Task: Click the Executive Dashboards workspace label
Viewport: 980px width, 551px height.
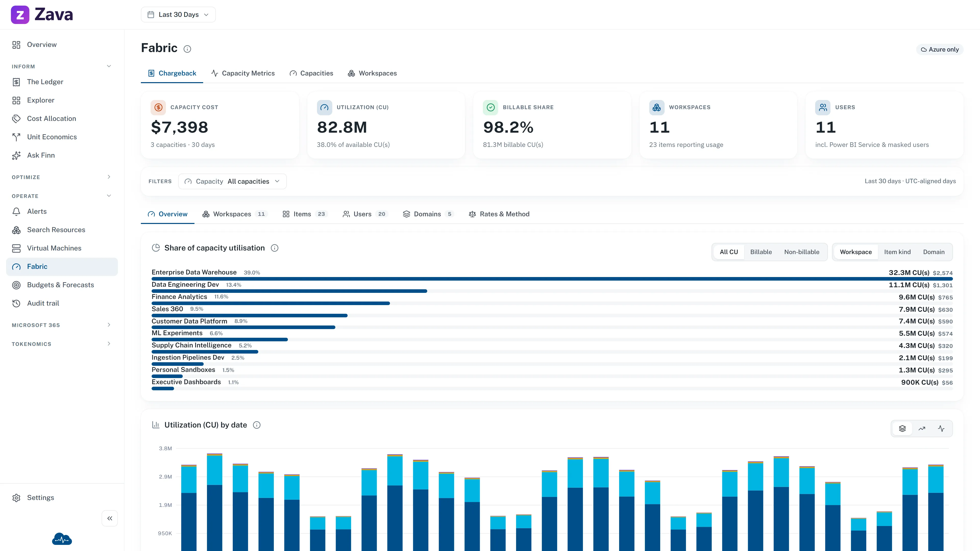Action: tap(186, 382)
